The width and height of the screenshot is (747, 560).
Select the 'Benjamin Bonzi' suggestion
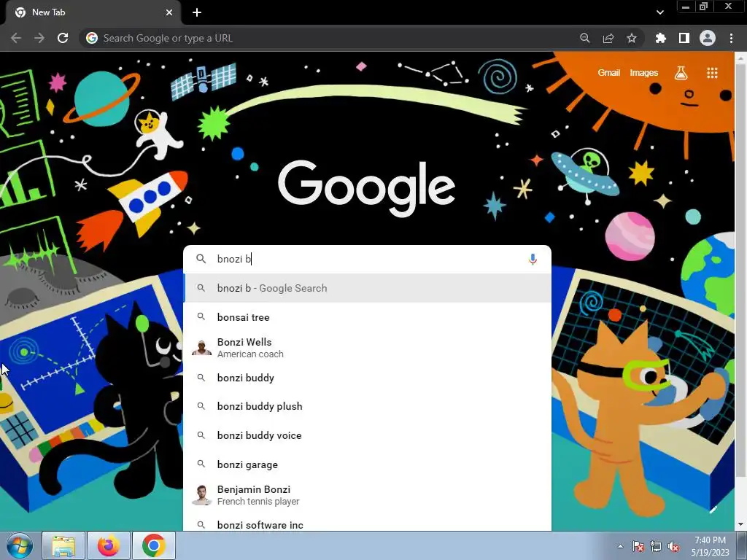[x=368, y=495]
